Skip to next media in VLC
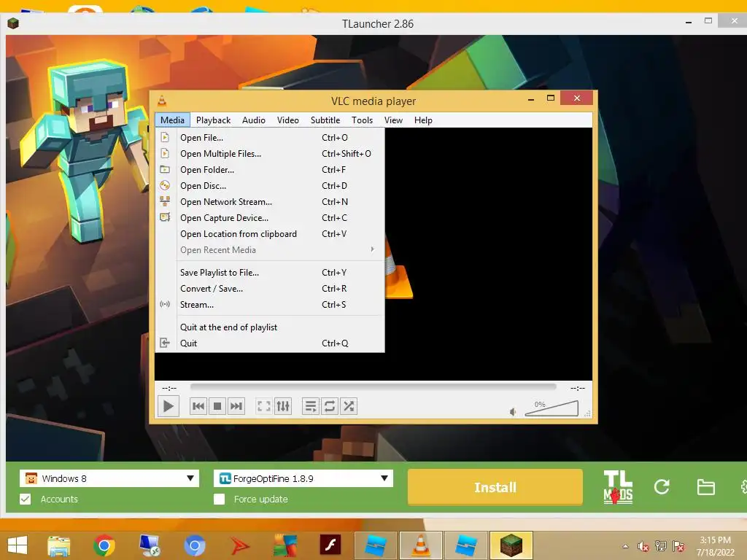The height and width of the screenshot is (560, 747). pos(236,406)
